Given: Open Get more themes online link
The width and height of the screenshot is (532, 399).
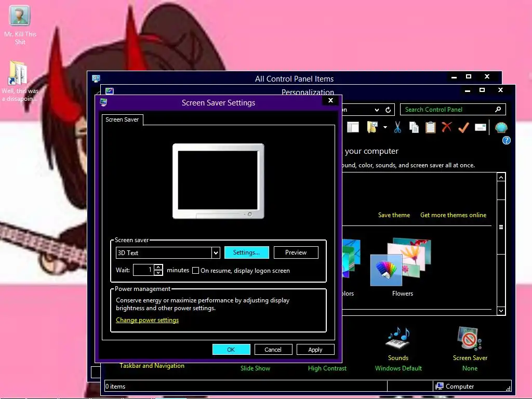Looking at the screenshot, I should pyautogui.click(x=453, y=215).
